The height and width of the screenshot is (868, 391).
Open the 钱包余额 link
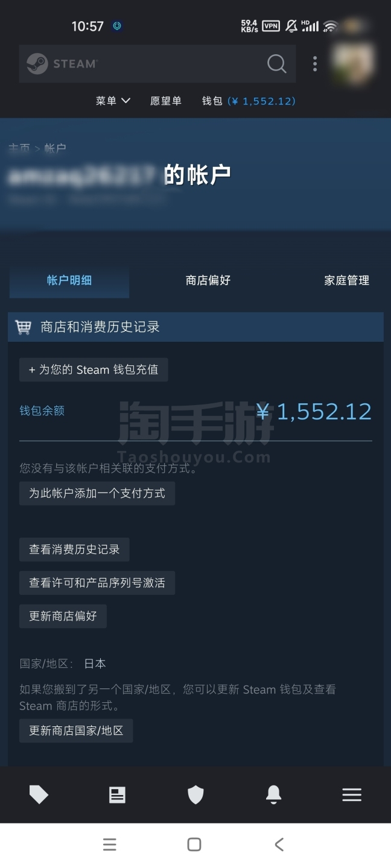coord(42,410)
